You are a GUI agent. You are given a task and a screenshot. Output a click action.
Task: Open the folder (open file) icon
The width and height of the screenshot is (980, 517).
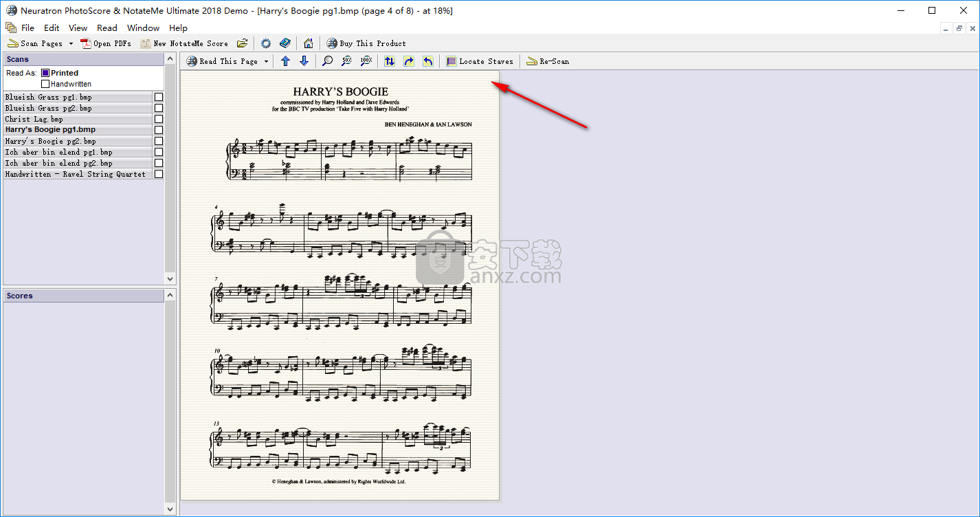[242, 43]
